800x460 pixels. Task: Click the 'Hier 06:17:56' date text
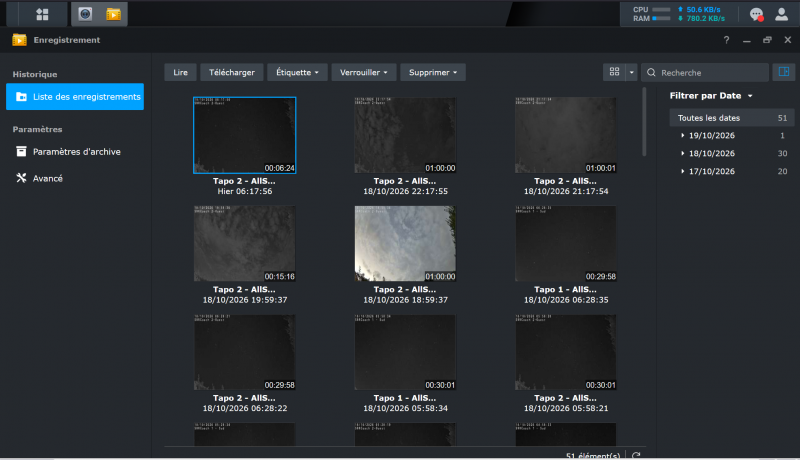245,191
